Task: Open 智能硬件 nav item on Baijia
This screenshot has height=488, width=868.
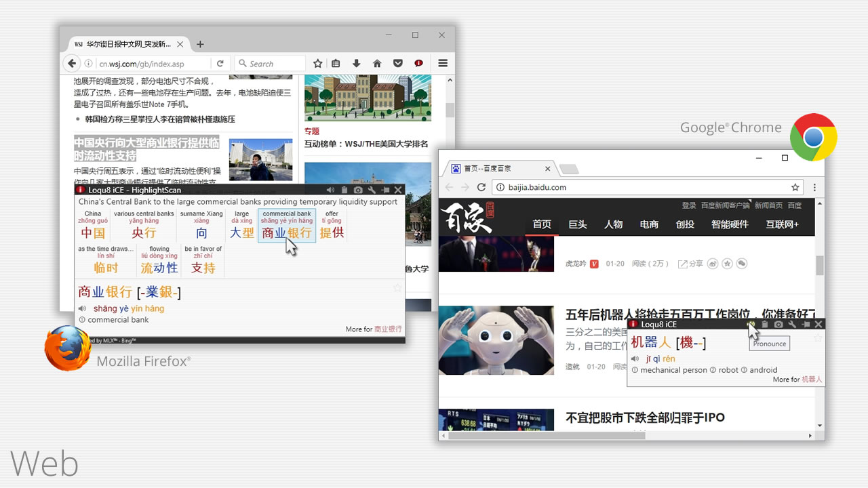Action: click(730, 224)
